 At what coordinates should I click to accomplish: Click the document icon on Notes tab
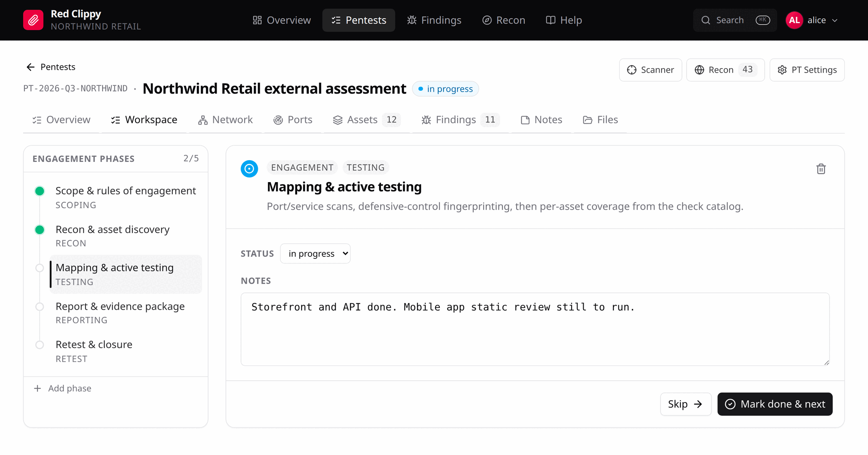[x=525, y=120]
